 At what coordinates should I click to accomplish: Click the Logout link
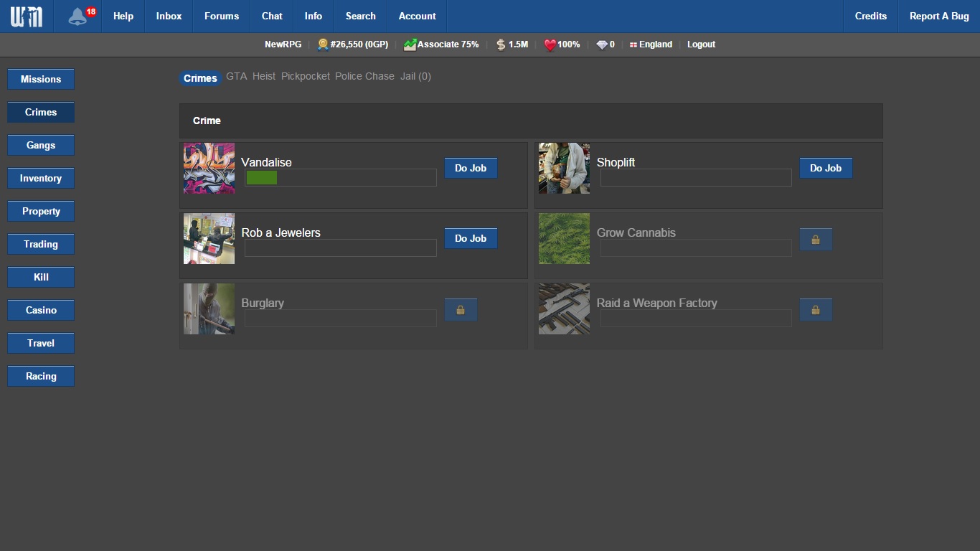(x=701, y=44)
